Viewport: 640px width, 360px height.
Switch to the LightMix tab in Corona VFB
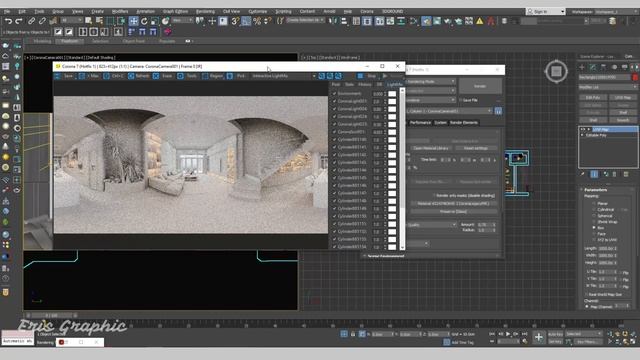tap(394, 84)
